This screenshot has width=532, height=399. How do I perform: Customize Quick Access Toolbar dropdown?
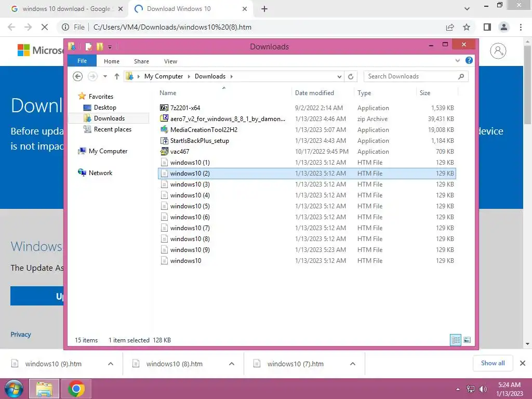click(x=110, y=47)
